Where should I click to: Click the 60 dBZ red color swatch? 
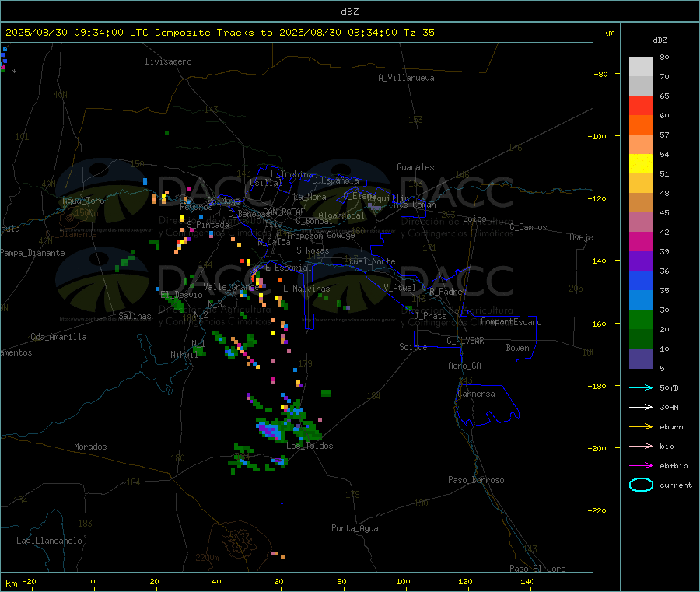641,105
